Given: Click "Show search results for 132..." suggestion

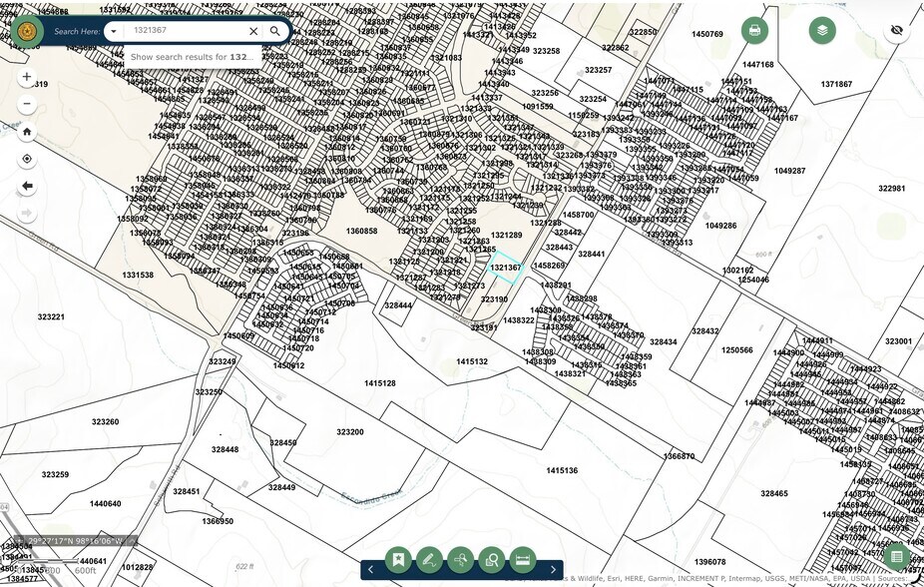Looking at the screenshot, I should pyautogui.click(x=192, y=57).
